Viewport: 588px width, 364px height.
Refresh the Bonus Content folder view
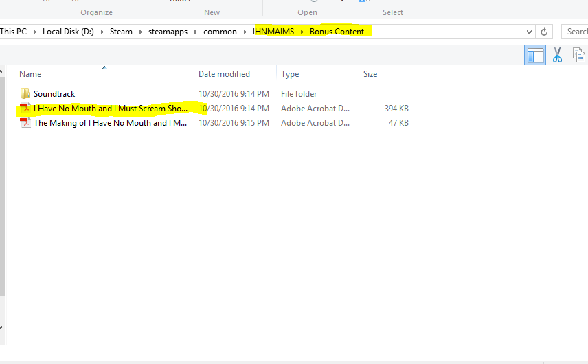tap(544, 32)
